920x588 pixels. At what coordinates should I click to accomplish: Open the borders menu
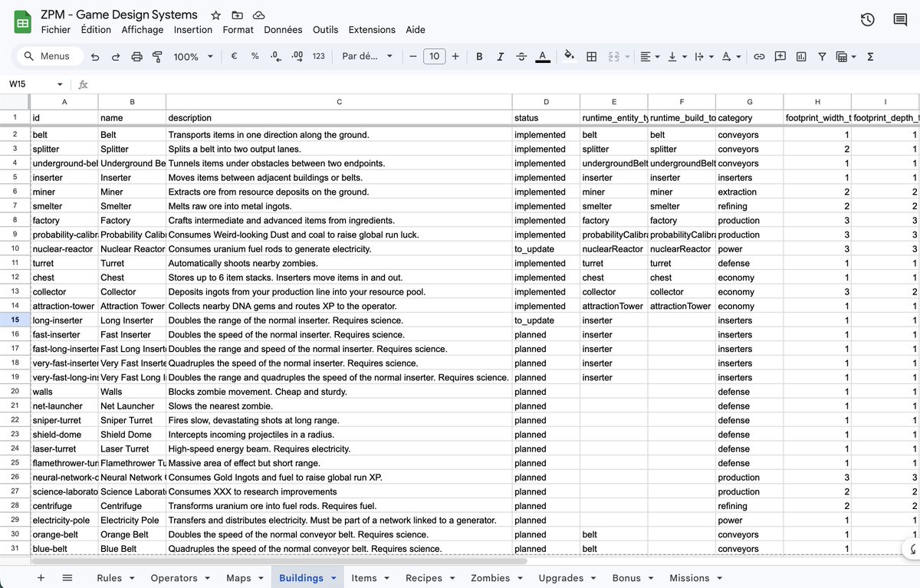tap(591, 56)
